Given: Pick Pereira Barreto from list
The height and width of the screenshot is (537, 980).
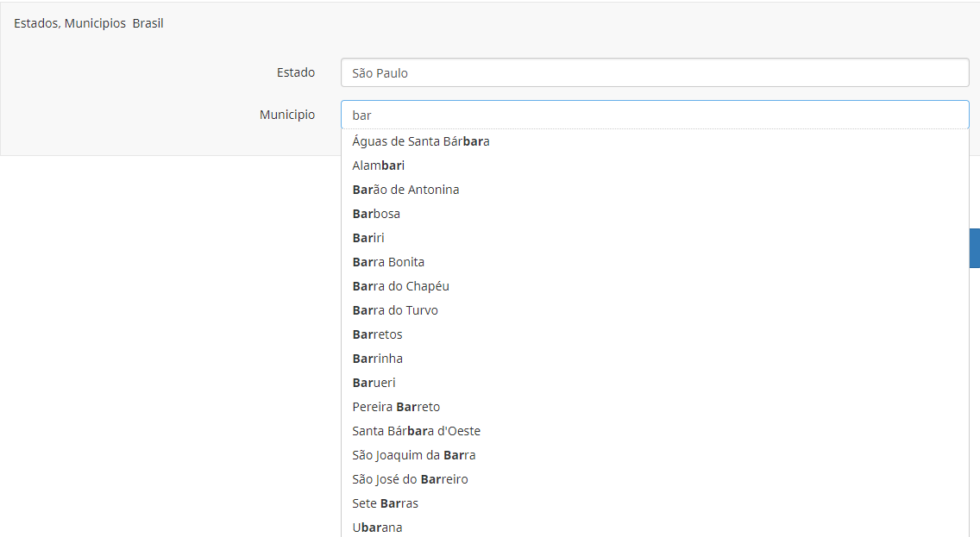Looking at the screenshot, I should click(x=396, y=407).
